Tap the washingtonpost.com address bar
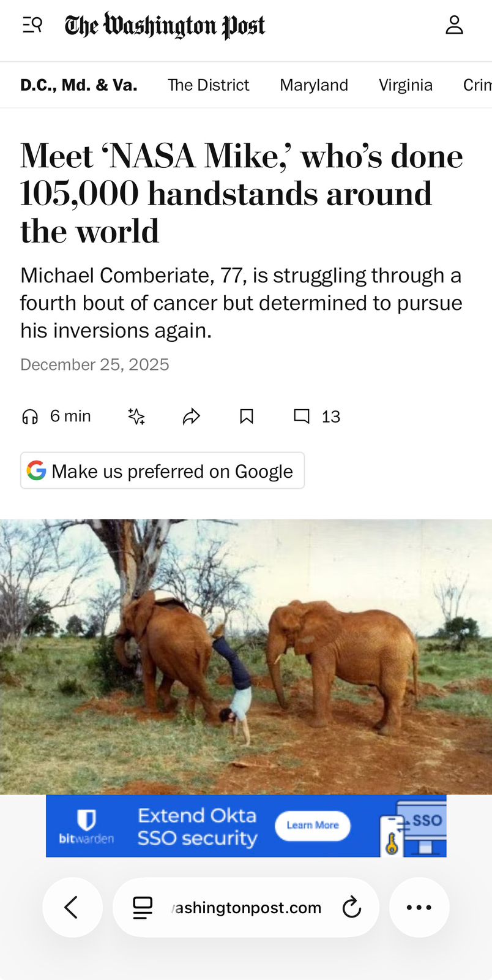The image size is (492, 980). coord(246,908)
